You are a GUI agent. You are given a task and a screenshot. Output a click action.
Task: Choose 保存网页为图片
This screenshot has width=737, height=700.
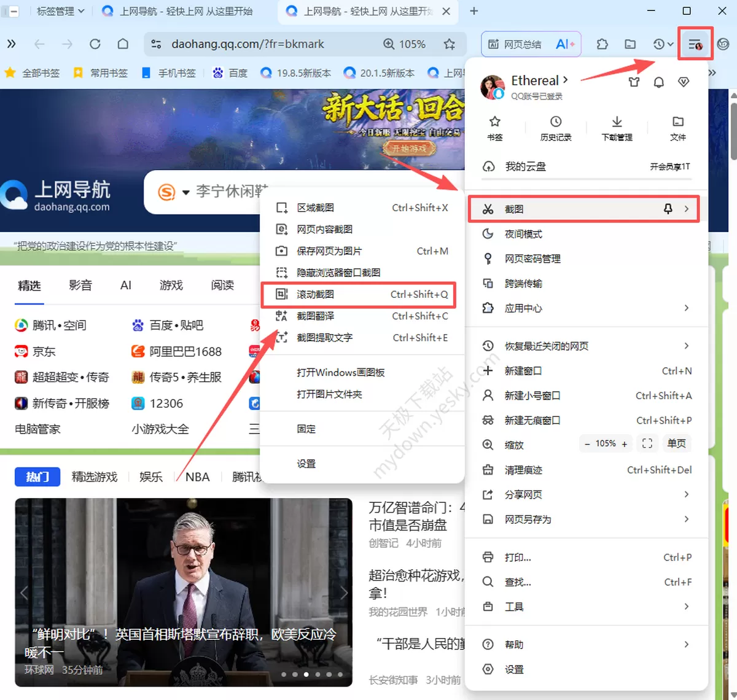point(362,251)
